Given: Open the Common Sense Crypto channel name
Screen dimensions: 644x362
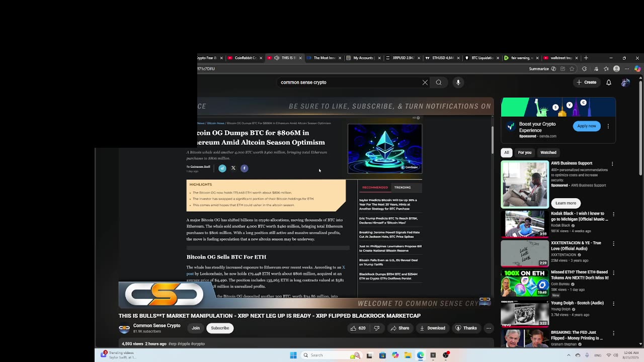Looking at the screenshot, I should tap(156, 326).
